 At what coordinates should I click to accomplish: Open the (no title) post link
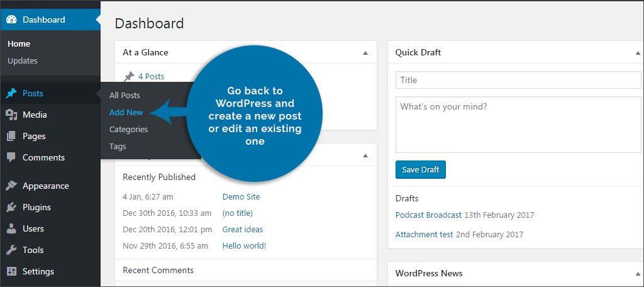point(237,213)
